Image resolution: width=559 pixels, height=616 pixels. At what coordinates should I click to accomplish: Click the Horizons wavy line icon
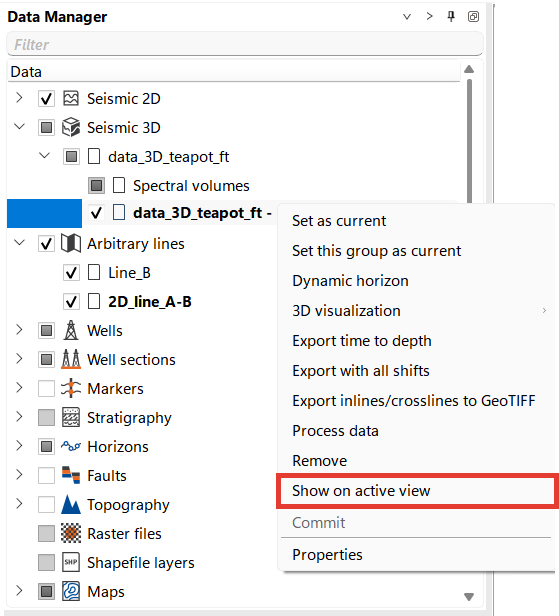pyautogui.click(x=71, y=446)
